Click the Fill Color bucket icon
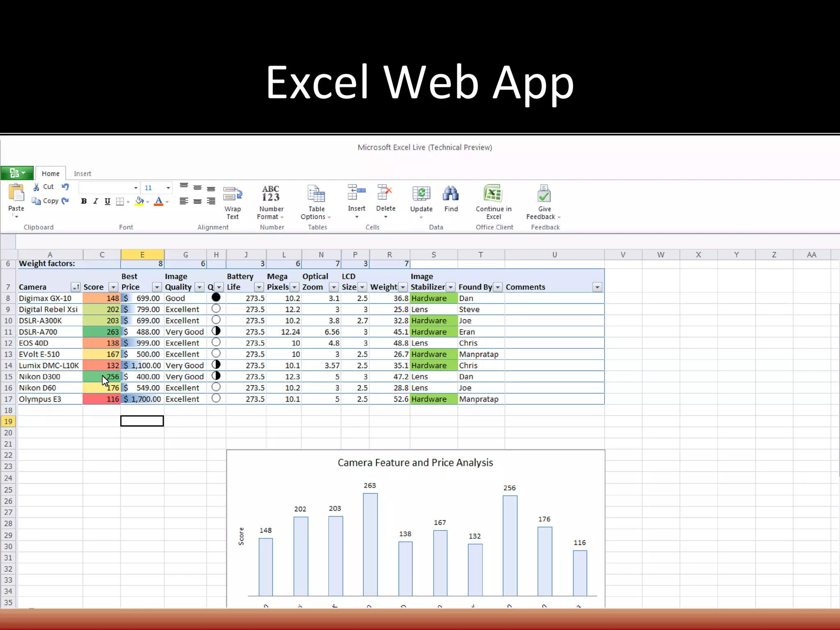The image size is (840, 630). (140, 201)
